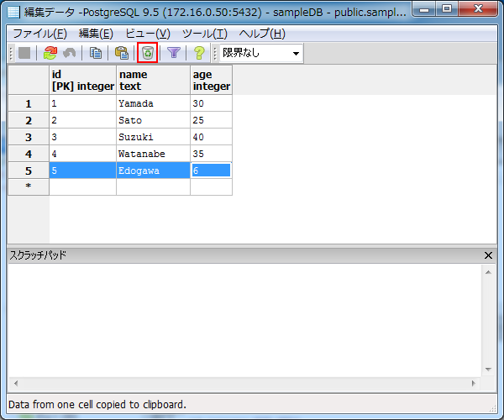Click the id cell in Sato's row
This screenshot has width=504, height=420.
(82, 120)
